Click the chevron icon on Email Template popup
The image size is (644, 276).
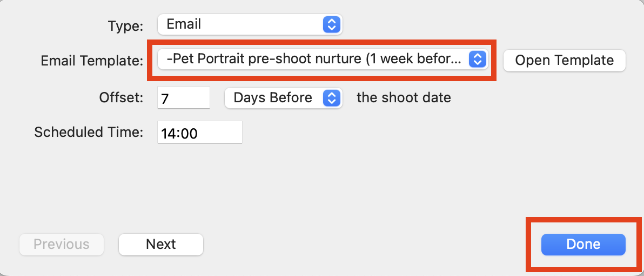click(x=476, y=59)
